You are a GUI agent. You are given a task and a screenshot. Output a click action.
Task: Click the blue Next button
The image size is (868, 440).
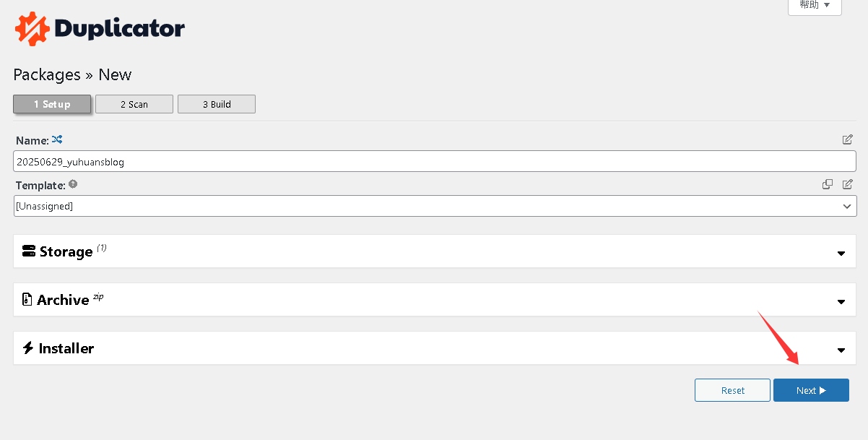(811, 390)
